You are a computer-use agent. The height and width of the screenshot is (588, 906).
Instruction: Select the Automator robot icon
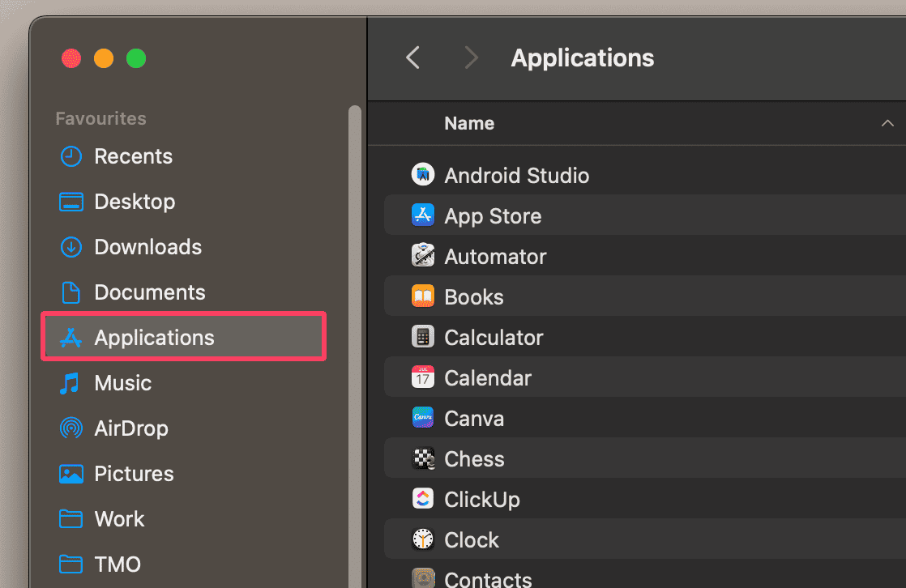click(x=423, y=256)
